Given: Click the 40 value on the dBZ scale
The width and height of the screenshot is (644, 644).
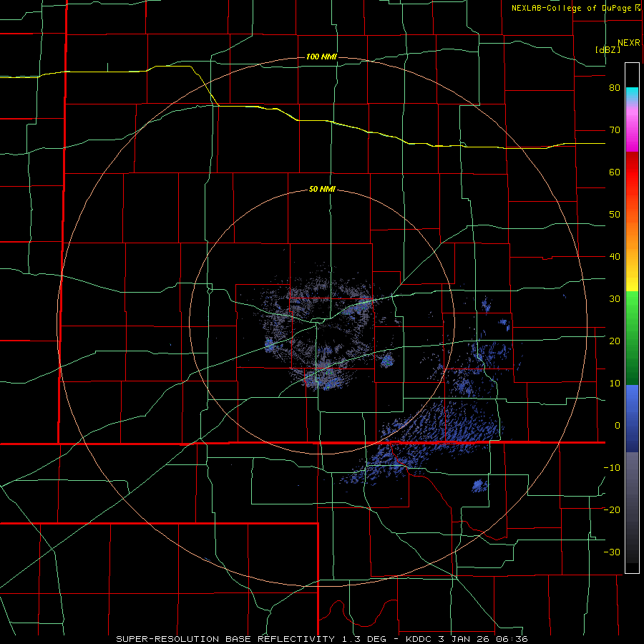Looking at the screenshot, I should click(615, 257).
